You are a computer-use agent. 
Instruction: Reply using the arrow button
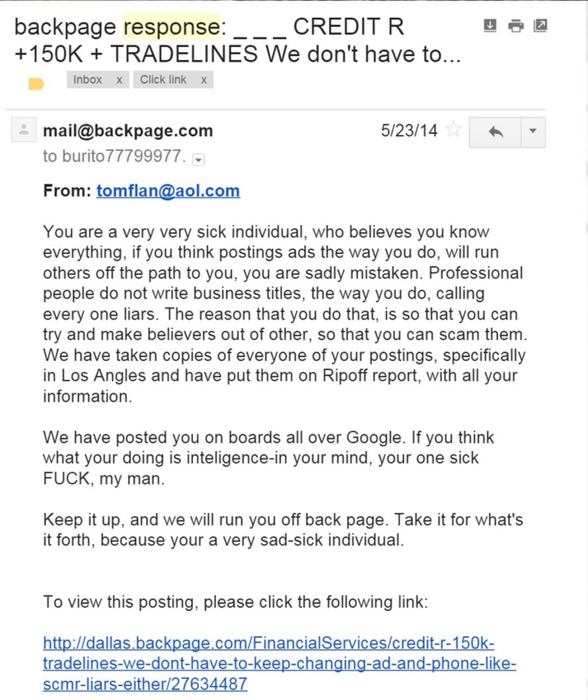496,132
